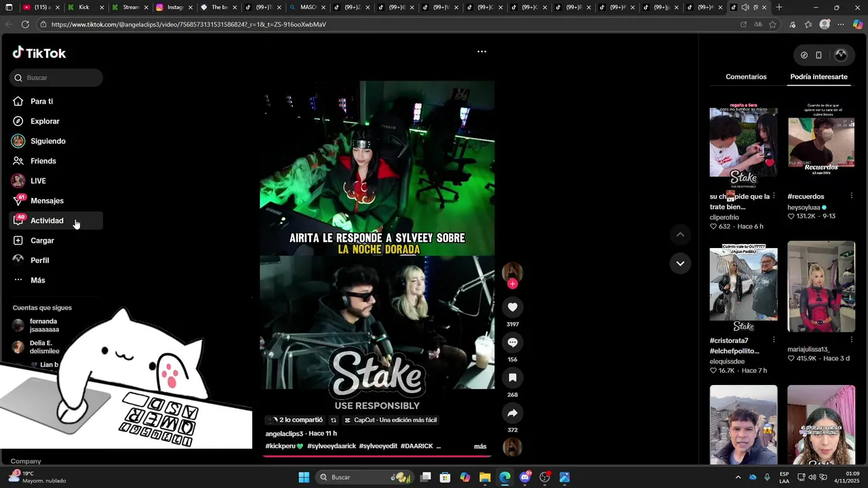Open the angelaclips3 author profile
Image resolution: width=868 pixels, height=488 pixels.
[x=284, y=434]
